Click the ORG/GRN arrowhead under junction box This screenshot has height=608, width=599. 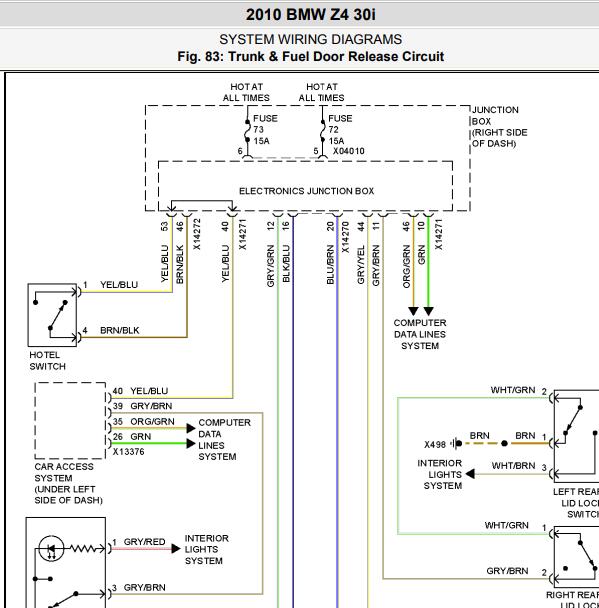[x=413, y=311]
